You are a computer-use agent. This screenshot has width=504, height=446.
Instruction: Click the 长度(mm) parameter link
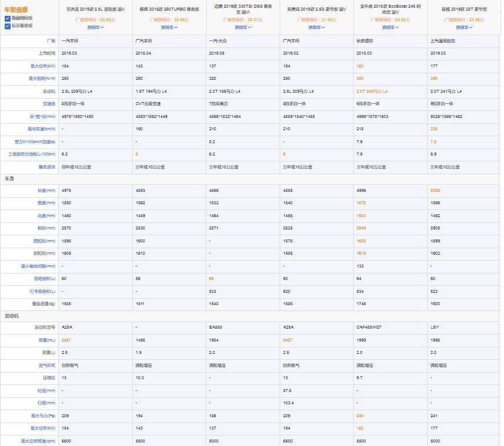click(x=46, y=191)
